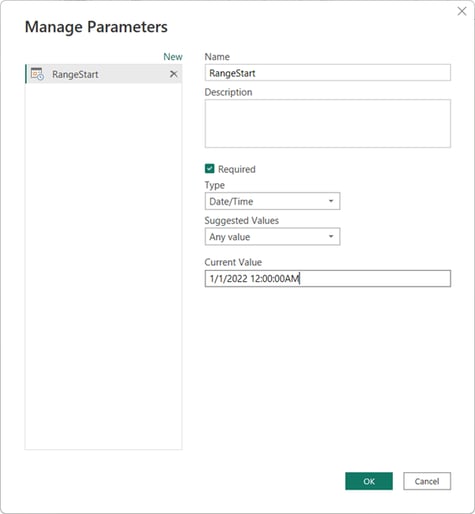Click the Current Value label

(233, 262)
